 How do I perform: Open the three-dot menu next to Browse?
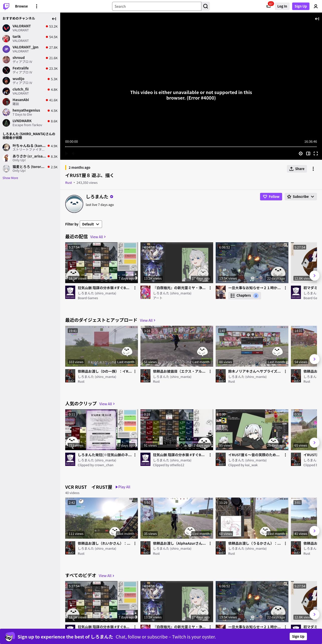point(37,6)
